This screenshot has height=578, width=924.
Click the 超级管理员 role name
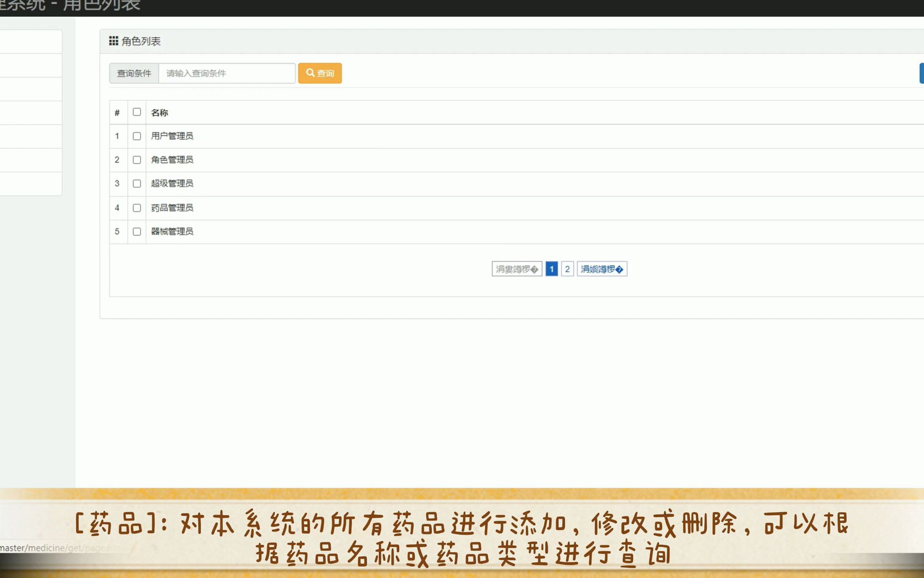pyautogui.click(x=172, y=184)
